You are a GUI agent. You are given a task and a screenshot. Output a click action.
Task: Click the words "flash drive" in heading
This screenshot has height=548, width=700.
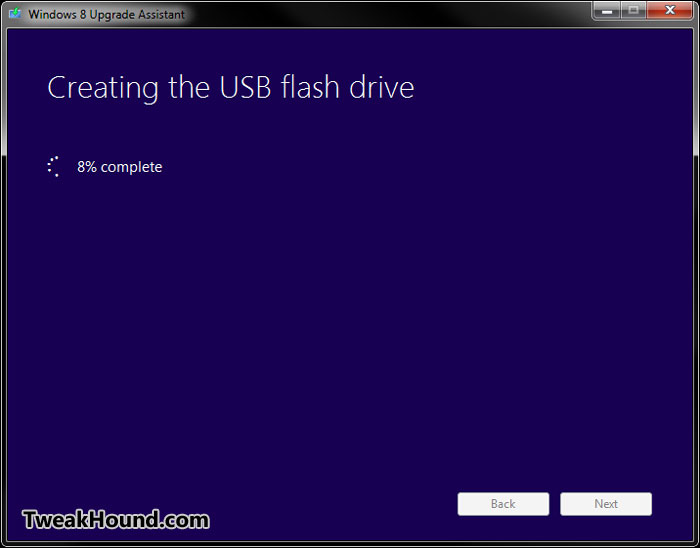click(x=348, y=87)
